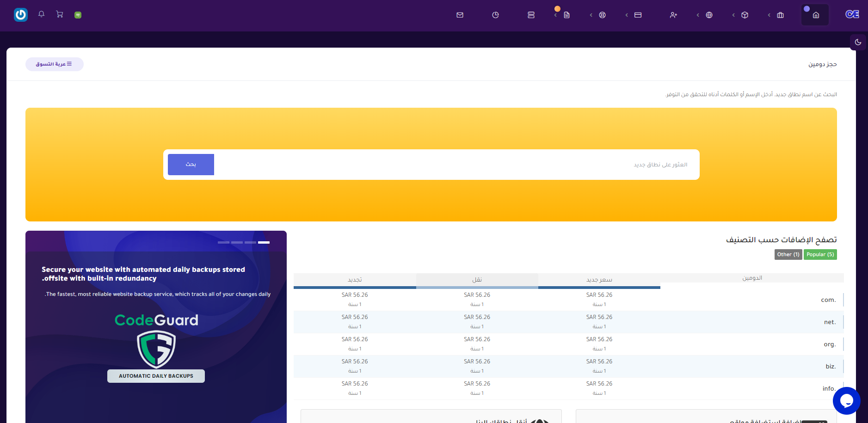Expand the chevron beside the briefcase icon

coord(769,15)
